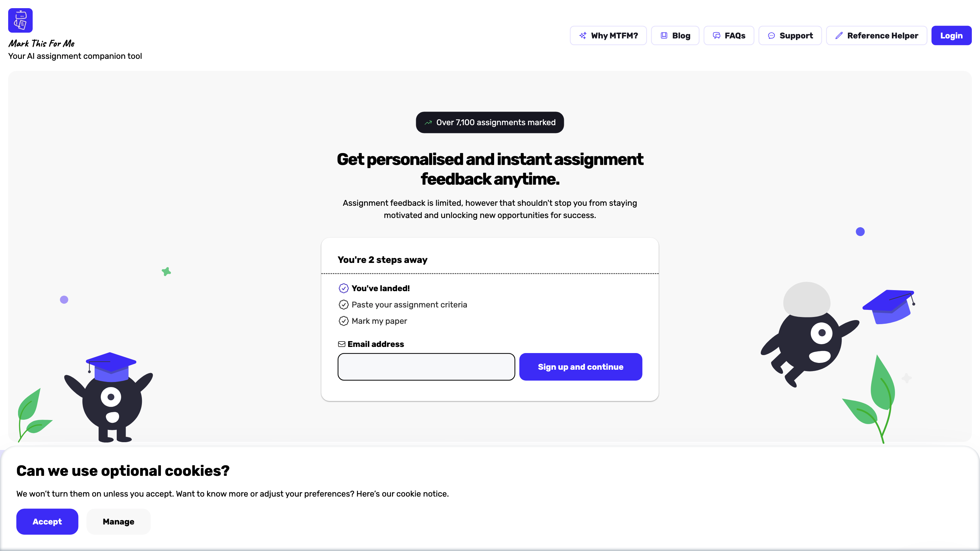Click the envelope icon beside Email address
Viewport: 980px width, 551px height.
(342, 344)
